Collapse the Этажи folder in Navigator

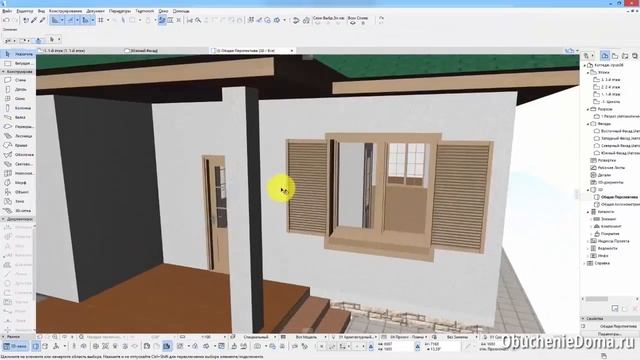pos(588,73)
